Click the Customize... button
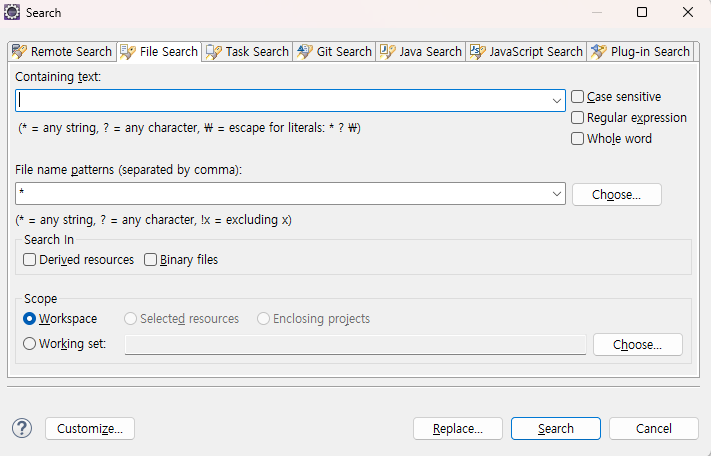Screen dimensions: 711x456 click(x=90, y=428)
